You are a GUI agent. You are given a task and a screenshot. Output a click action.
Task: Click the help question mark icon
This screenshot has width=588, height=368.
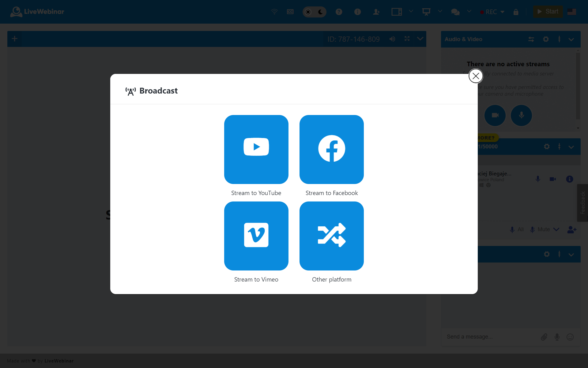(339, 12)
